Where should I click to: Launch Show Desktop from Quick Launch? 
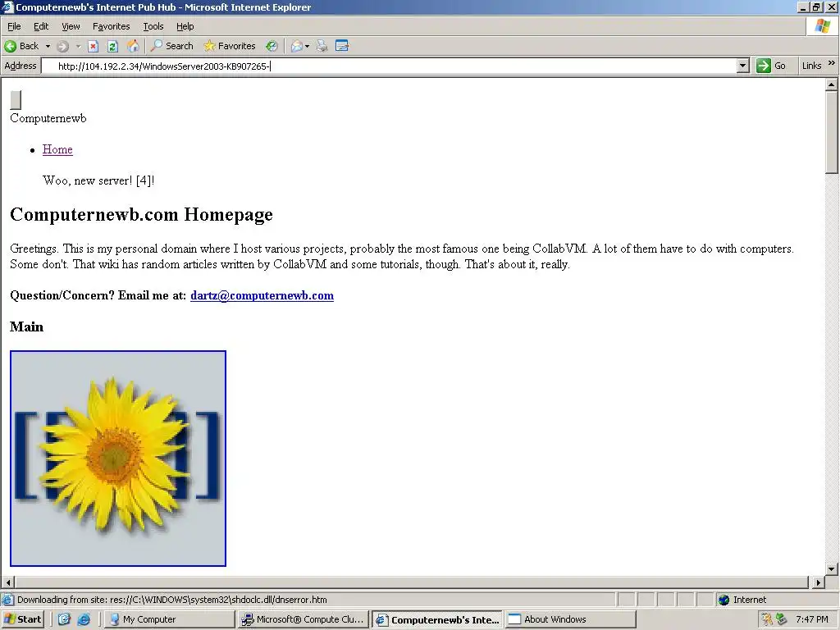point(64,619)
